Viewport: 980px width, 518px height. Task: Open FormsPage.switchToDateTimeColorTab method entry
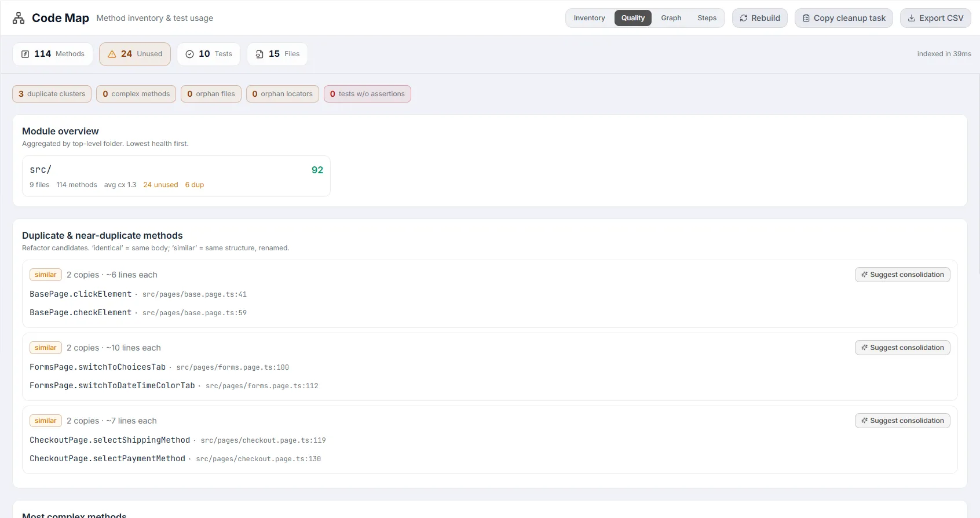112,386
